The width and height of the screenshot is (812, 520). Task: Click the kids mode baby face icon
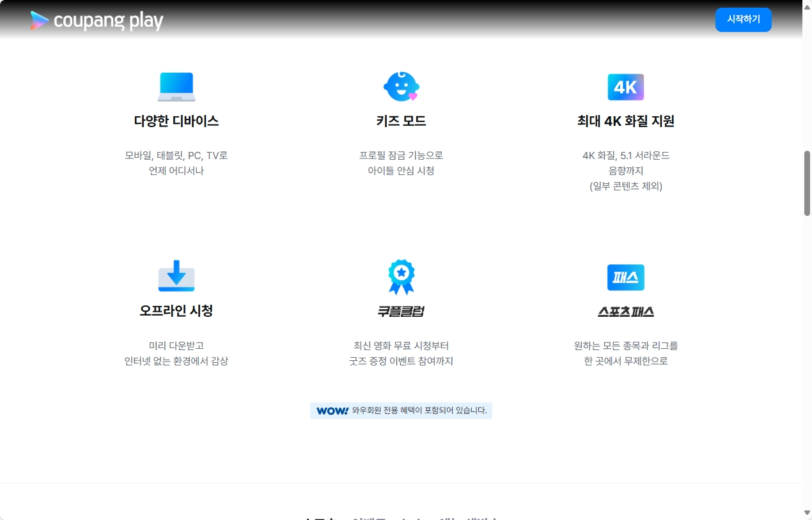point(401,86)
